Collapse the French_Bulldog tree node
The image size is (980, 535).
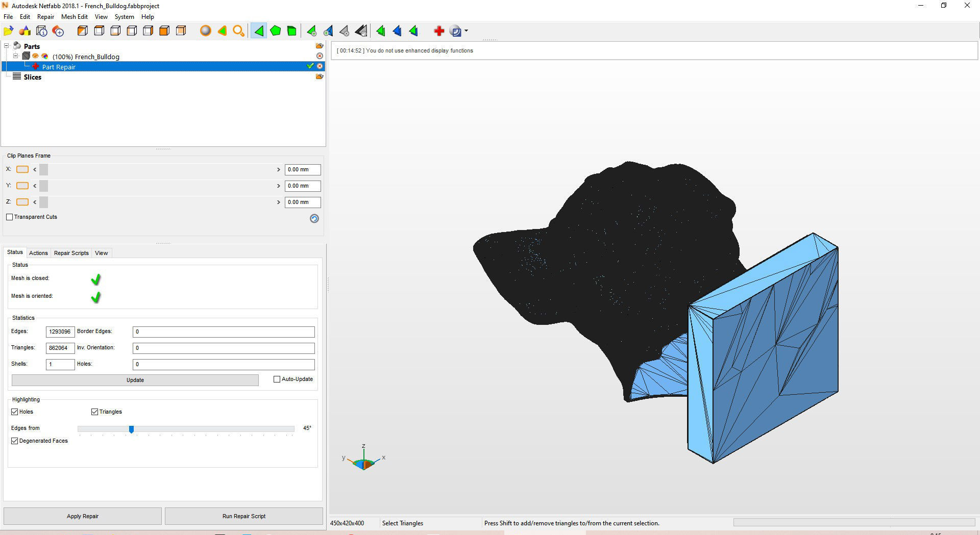coord(16,56)
